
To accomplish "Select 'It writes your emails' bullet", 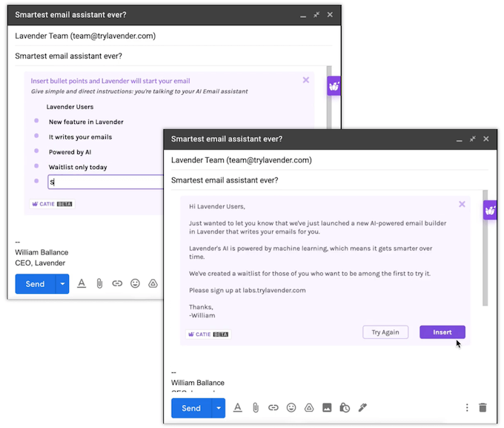I will tap(80, 137).
